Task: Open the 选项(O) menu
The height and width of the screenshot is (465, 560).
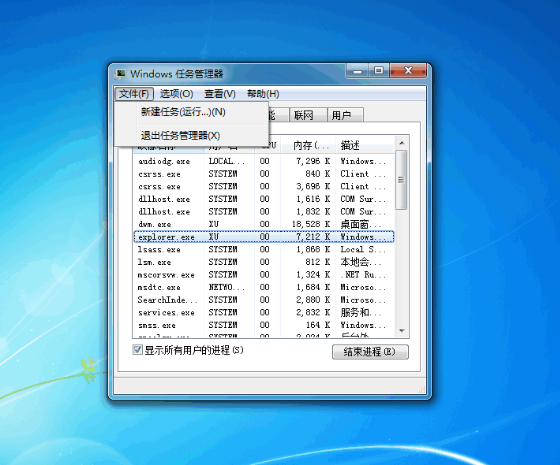Action: 176,94
